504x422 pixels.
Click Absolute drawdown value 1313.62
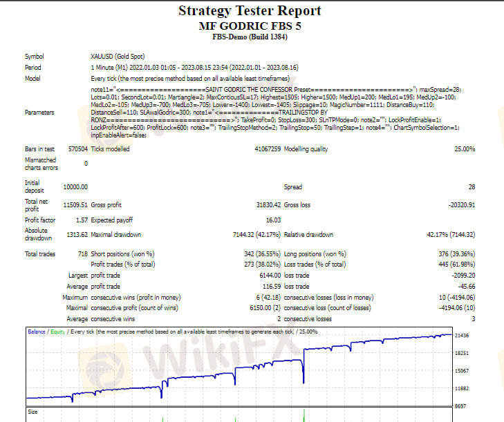coord(77,234)
